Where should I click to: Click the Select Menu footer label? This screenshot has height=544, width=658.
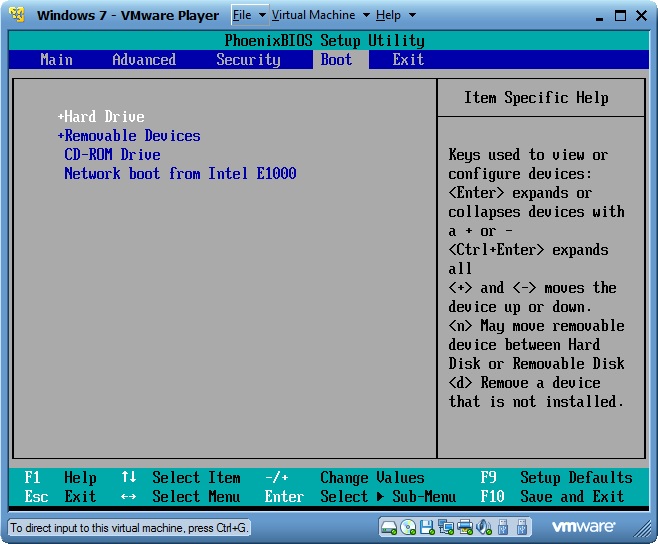(196, 497)
